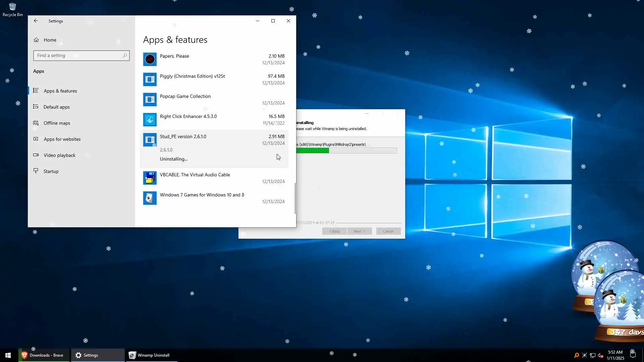This screenshot has width=644, height=362.
Task: Open Video playback settings
Action: [59, 155]
